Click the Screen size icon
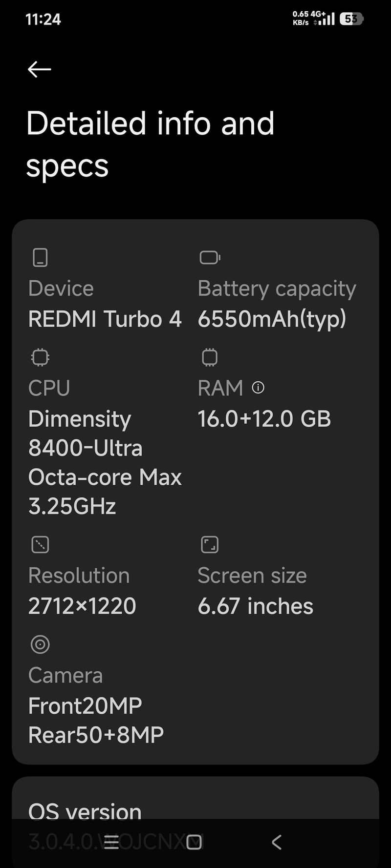391x868 pixels. (210, 544)
